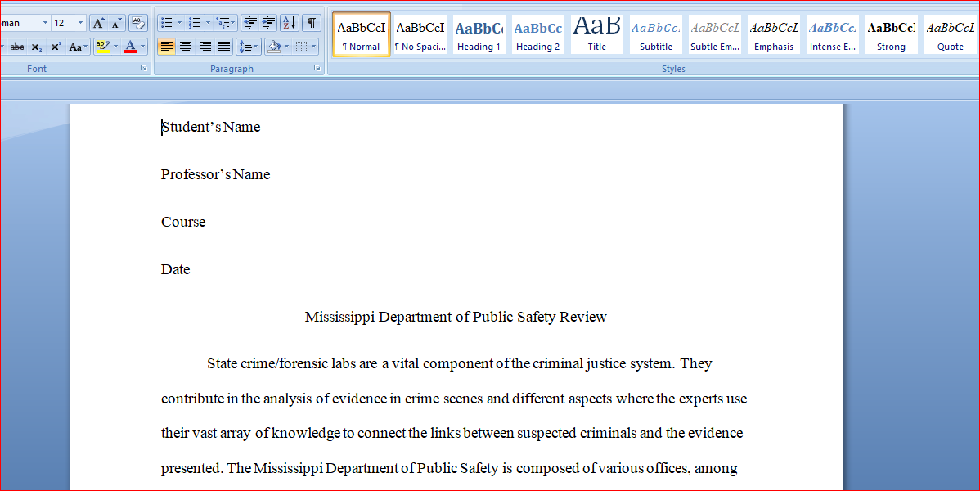Apply the Strong style
980x491 pixels.
pyautogui.click(x=892, y=35)
